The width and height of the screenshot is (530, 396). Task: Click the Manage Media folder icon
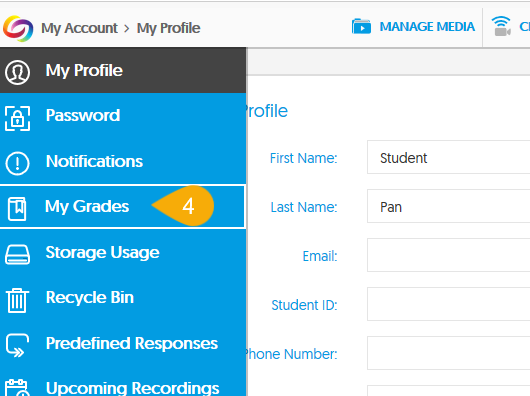coord(361,26)
